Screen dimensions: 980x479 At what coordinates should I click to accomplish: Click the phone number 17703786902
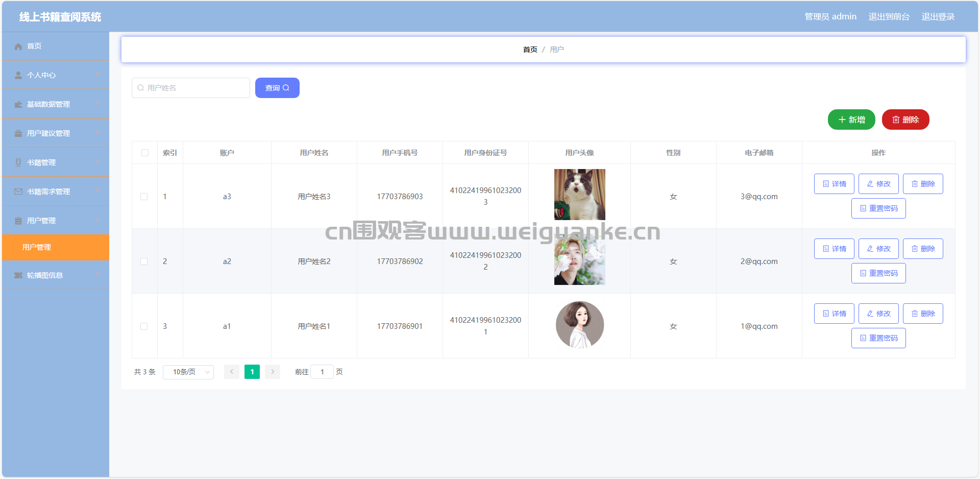tap(400, 261)
